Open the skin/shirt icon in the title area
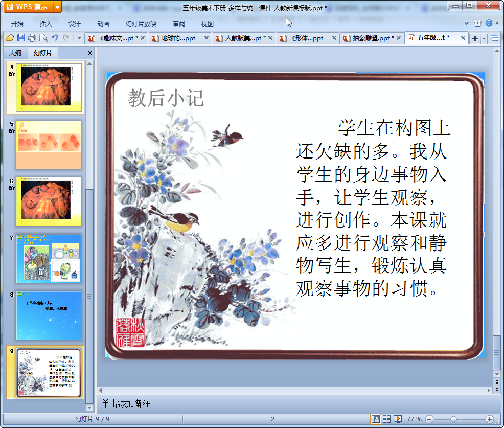The height and width of the screenshot is (428, 504). [477, 23]
